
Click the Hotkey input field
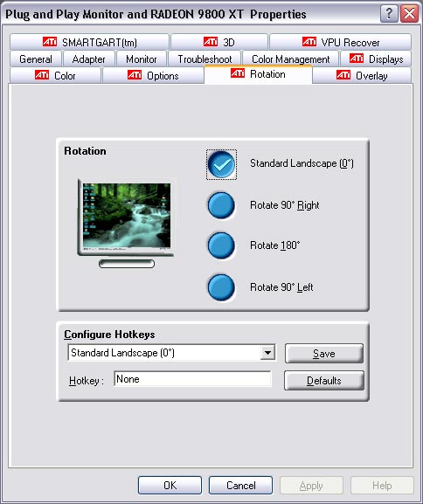(x=192, y=379)
